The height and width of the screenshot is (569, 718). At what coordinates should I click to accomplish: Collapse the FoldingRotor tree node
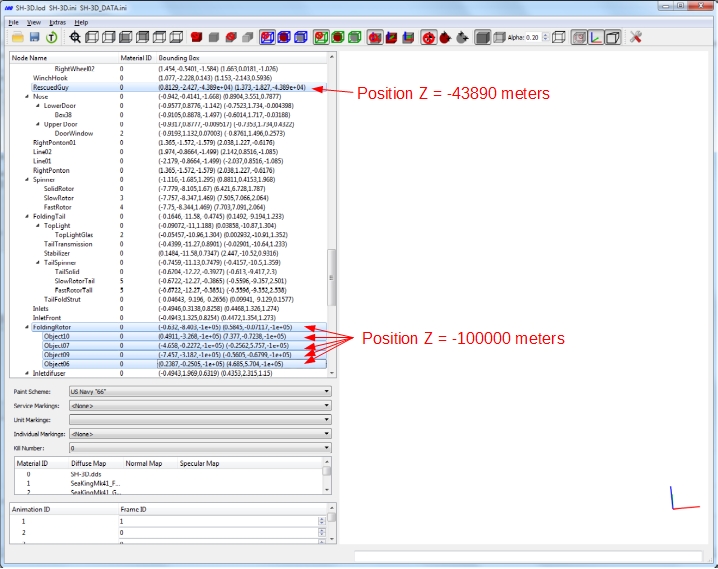point(27,327)
